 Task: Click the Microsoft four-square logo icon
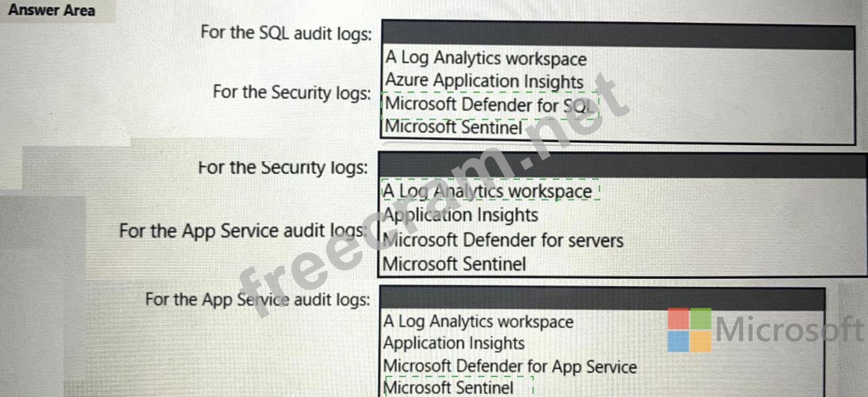point(689,329)
